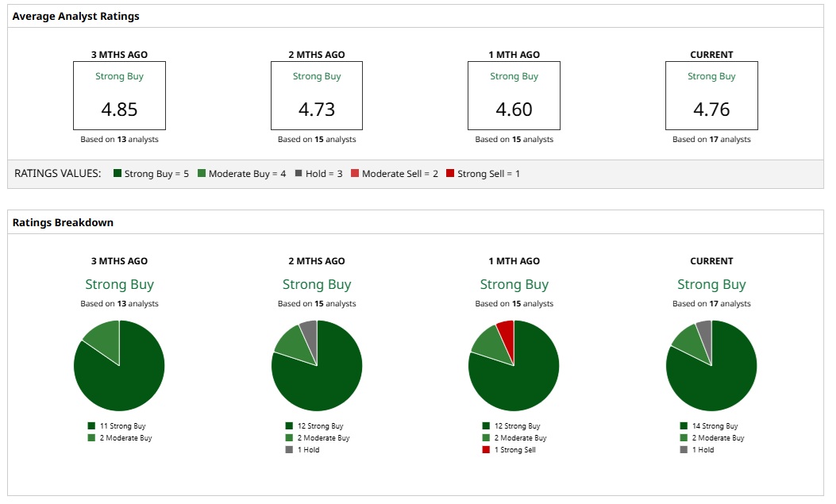This screenshot has height=504, width=836.
Task: Click the Moderate Sell = 2 legend swatch
Action: [355, 173]
